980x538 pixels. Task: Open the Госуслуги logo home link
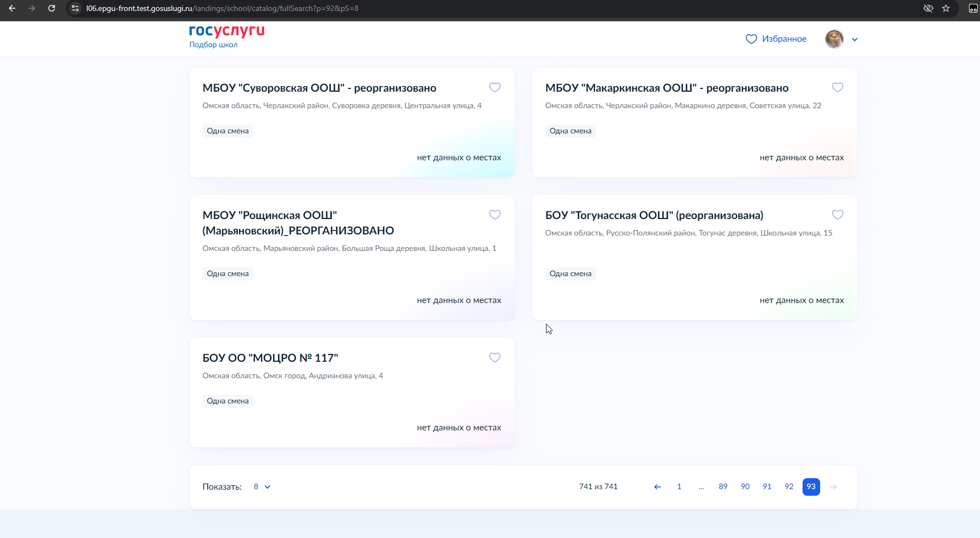(x=227, y=31)
